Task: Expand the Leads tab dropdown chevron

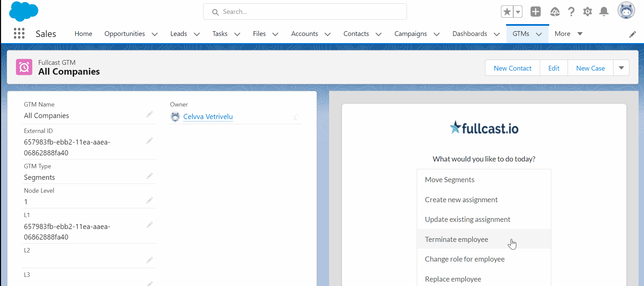Action: tap(197, 34)
